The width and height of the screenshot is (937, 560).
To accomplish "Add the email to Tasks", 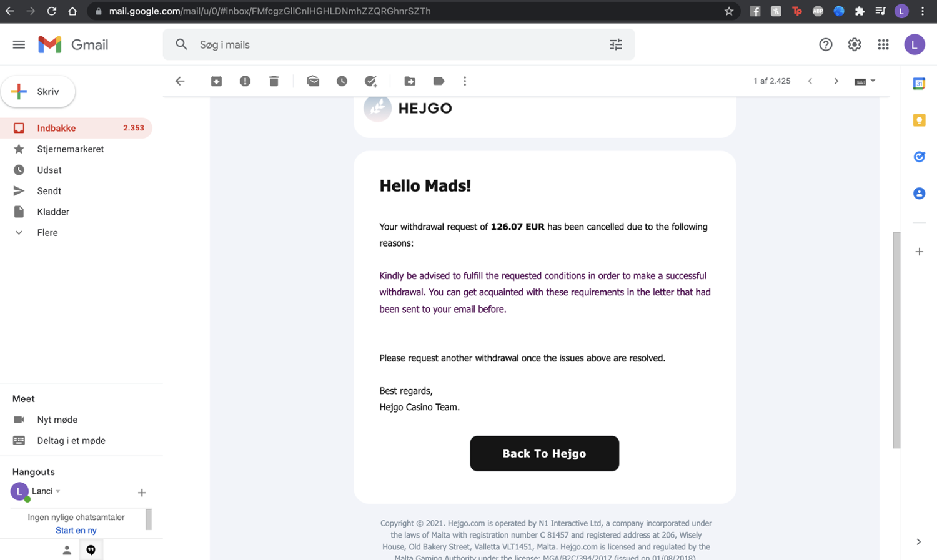I will click(x=371, y=81).
